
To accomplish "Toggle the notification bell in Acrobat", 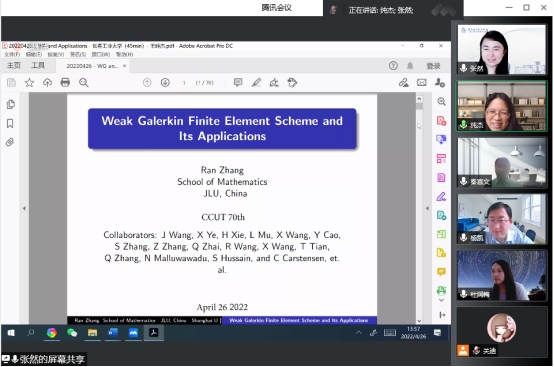I will point(410,66).
